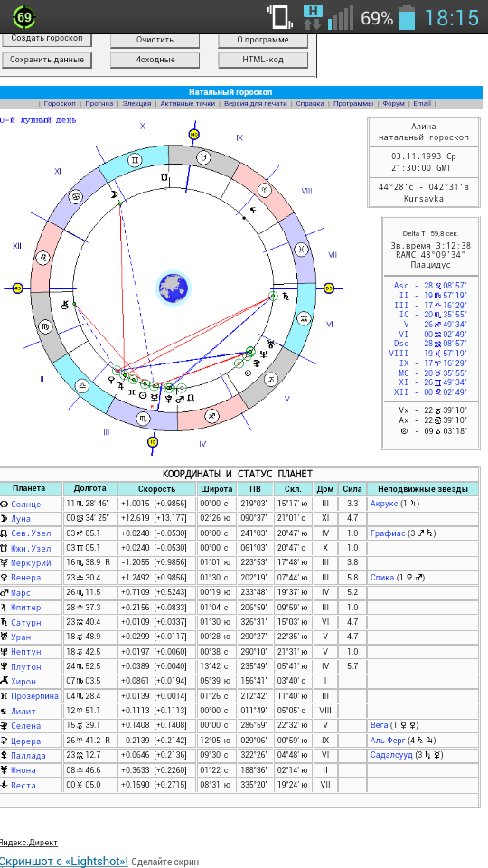Click the yellow IC marker below the chart
488x868 pixels.
point(154,442)
